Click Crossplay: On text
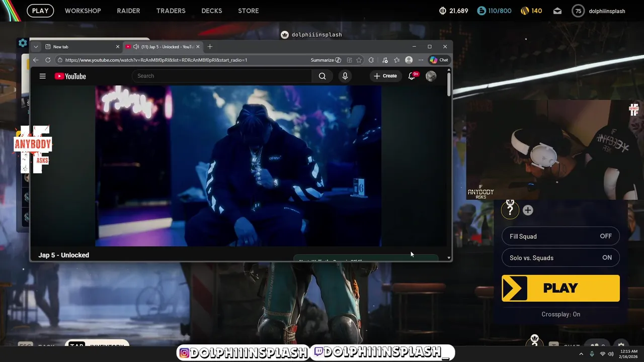This screenshot has height=362, width=644. 561,314
